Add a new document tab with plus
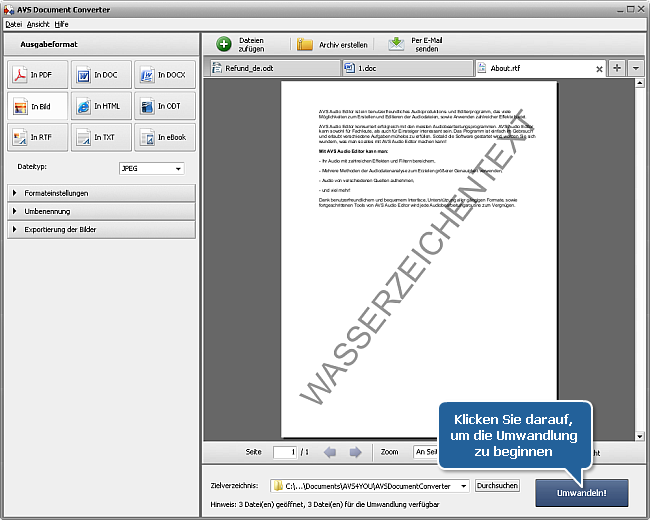Screen dimensions: 650x520 tap(617, 68)
